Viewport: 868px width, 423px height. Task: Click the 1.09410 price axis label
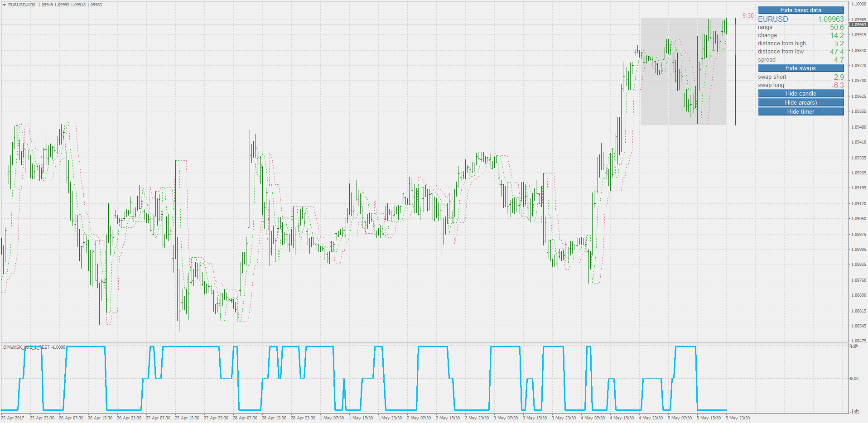[x=858, y=142]
